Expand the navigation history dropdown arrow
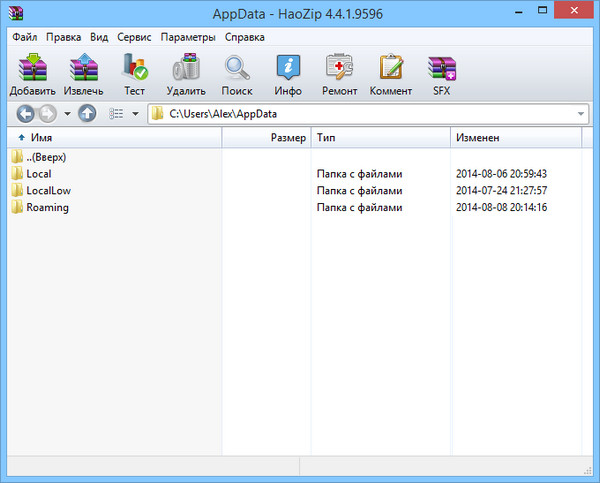This screenshot has height=483, width=600. 67,113
